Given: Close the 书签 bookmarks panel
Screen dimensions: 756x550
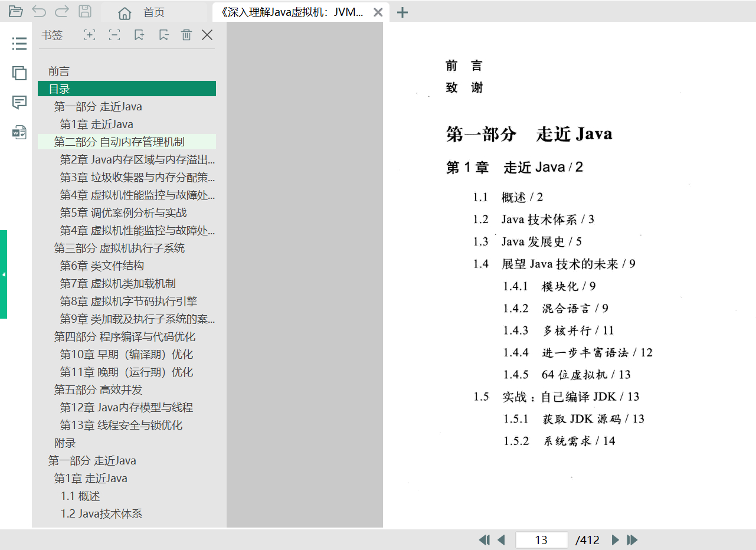Looking at the screenshot, I should [x=207, y=35].
